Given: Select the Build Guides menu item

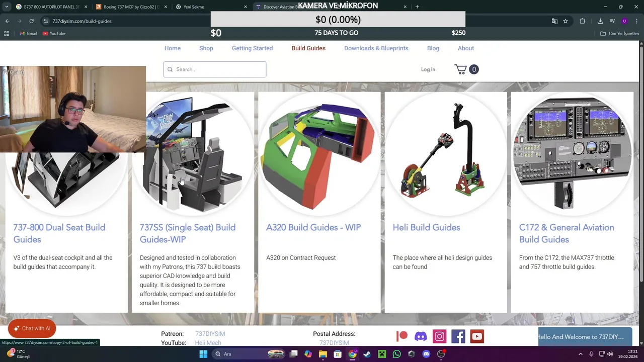Looking at the screenshot, I should pyautogui.click(x=308, y=48).
